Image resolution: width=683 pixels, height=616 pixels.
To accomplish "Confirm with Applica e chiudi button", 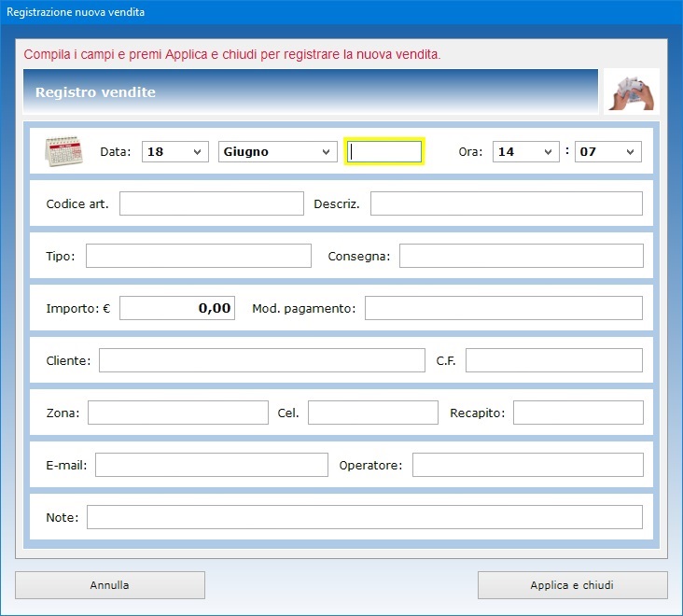I will coord(572,585).
